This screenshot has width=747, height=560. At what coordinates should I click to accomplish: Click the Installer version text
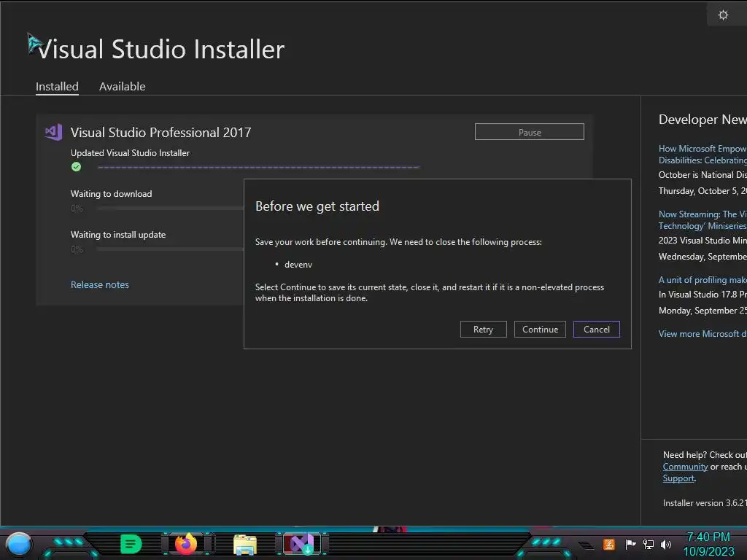[705, 503]
